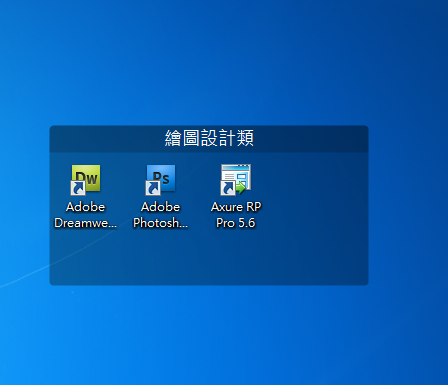Image resolution: width=448 pixels, height=385 pixels.
Task: Click the 'Adobe Dreamwe...' label text
Action: coord(86,215)
